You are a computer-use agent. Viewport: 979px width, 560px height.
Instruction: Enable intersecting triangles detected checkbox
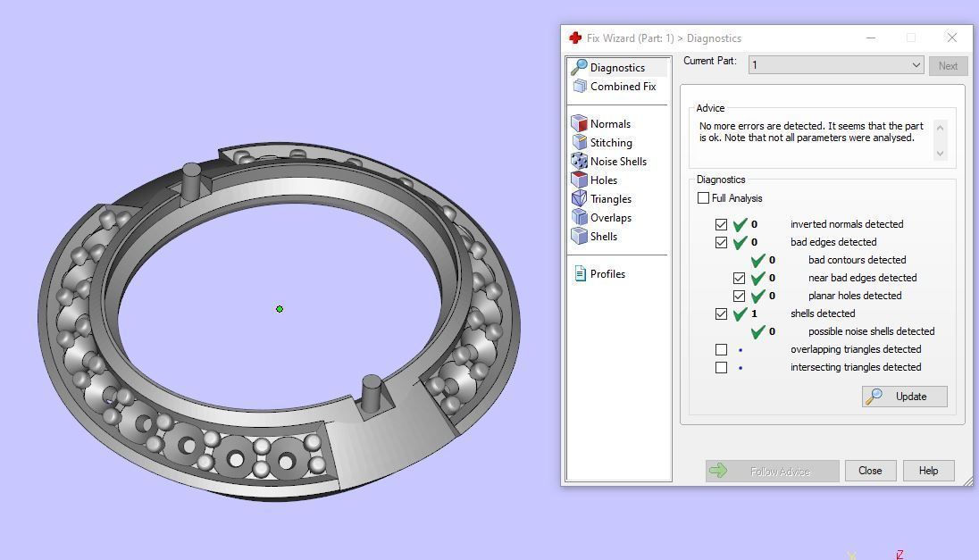click(x=721, y=367)
